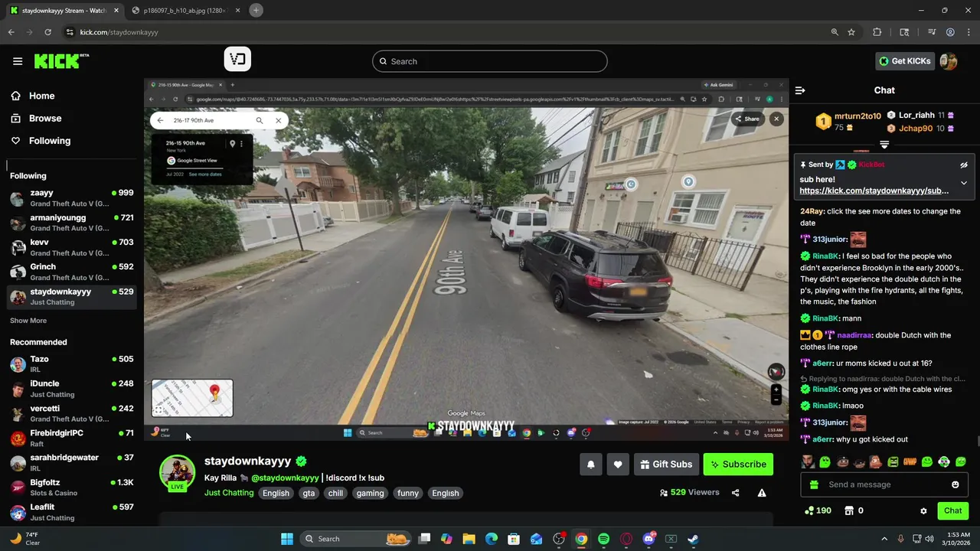Open the user avatar menu in header

tap(949, 61)
